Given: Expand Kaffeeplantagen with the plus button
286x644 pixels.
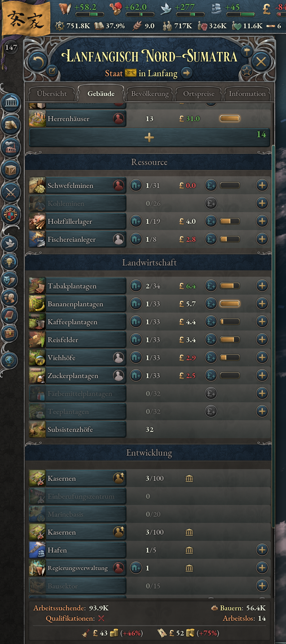Looking at the screenshot, I should [x=262, y=322].
